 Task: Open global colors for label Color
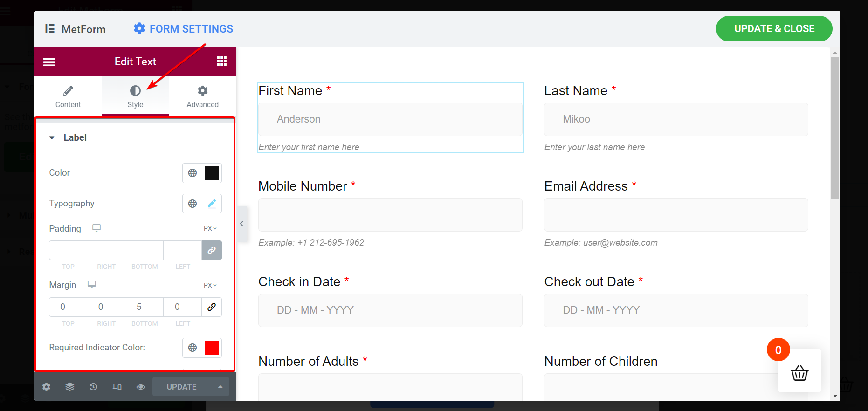(x=193, y=173)
